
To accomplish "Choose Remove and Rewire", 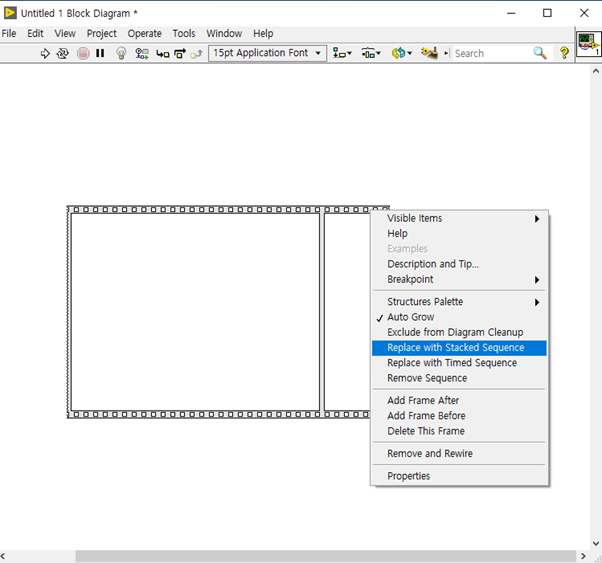I will (459, 454).
